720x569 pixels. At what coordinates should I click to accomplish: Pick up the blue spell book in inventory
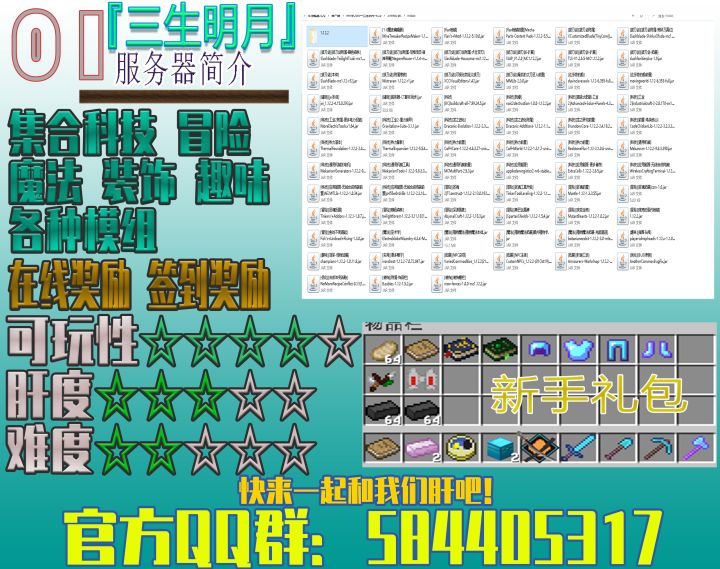(461, 349)
